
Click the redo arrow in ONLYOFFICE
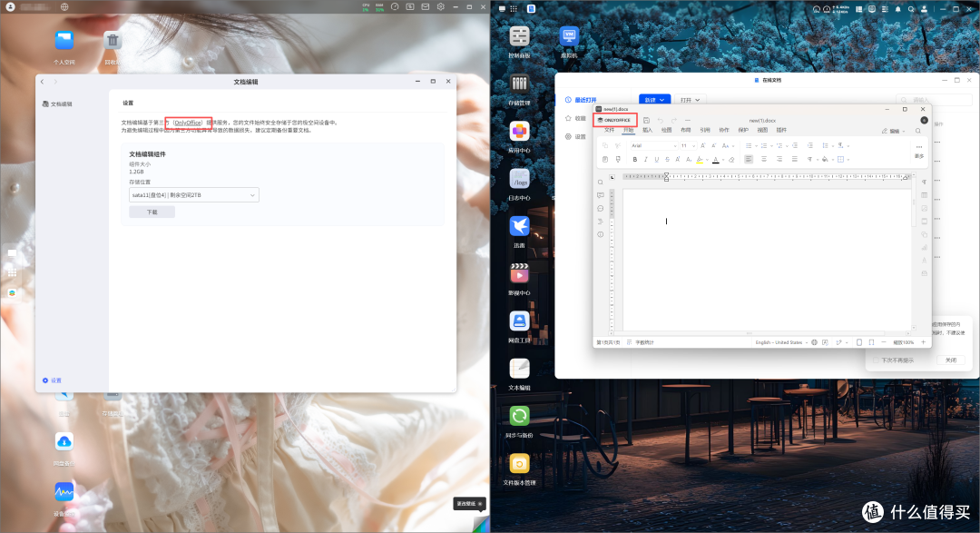[674, 120]
